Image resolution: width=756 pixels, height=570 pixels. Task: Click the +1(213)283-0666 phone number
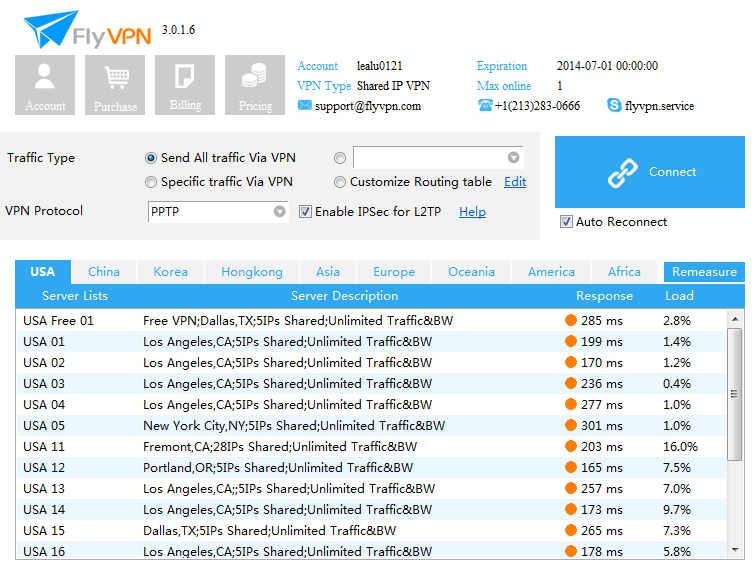click(537, 106)
